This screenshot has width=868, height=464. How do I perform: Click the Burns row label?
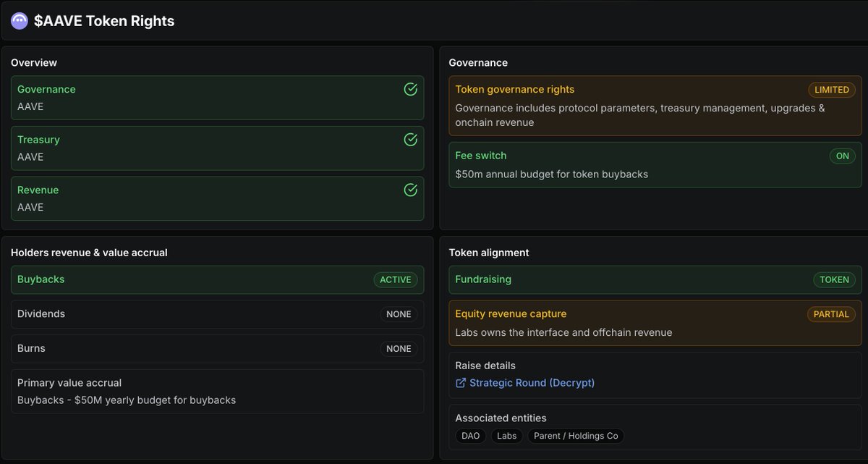(31, 348)
